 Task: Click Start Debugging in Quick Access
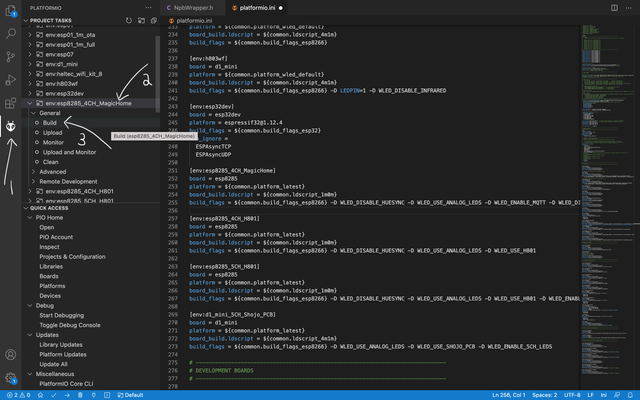62,316
